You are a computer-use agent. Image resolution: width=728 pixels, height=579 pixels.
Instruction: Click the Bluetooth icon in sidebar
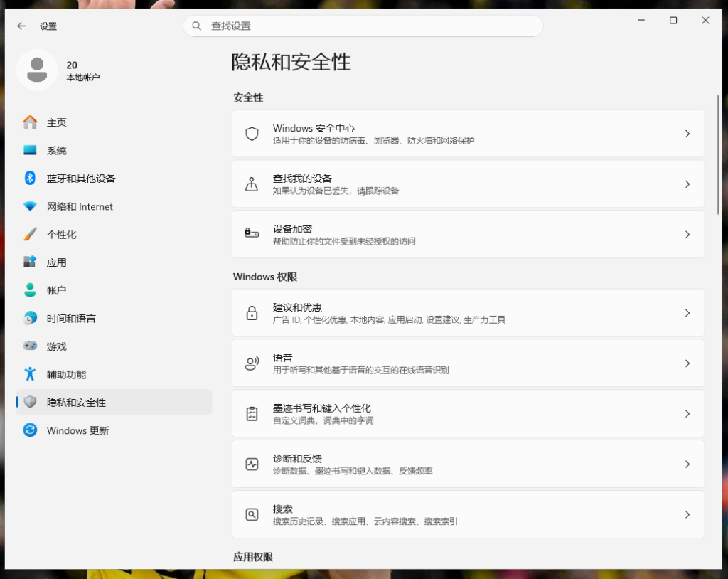tap(30, 178)
